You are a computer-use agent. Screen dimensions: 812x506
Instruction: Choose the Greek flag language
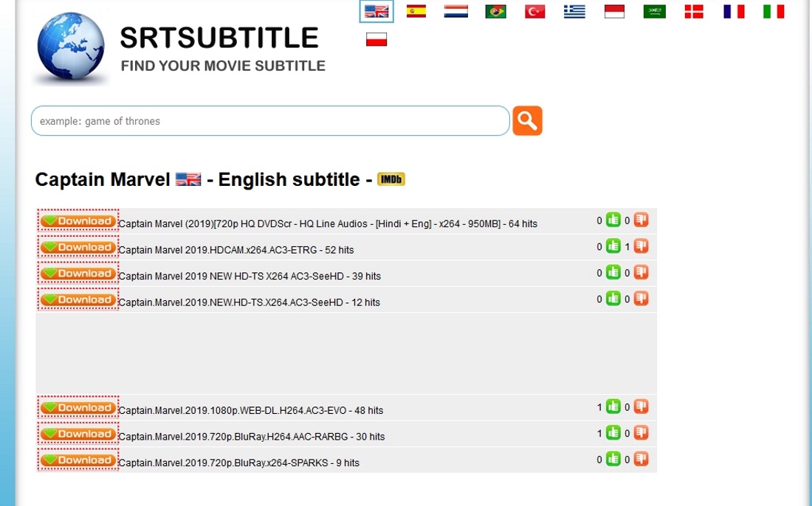pyautogui.click(x=574, y=11)
